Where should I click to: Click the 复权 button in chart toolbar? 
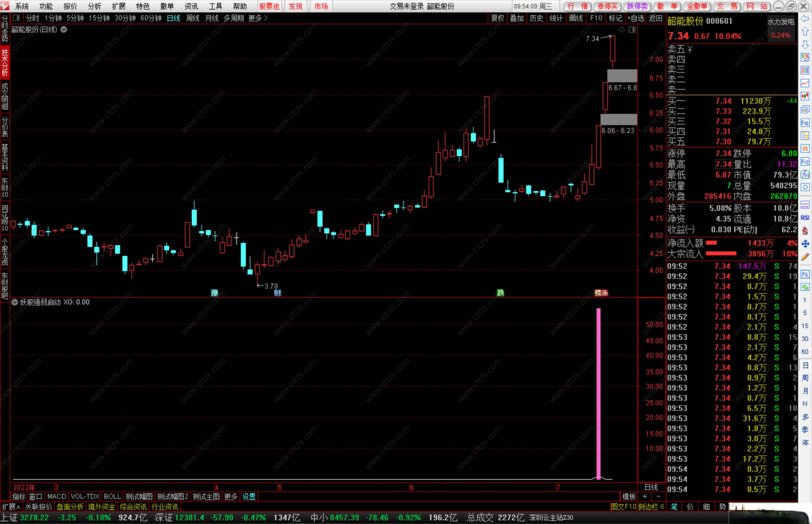[x=497, y=18]
